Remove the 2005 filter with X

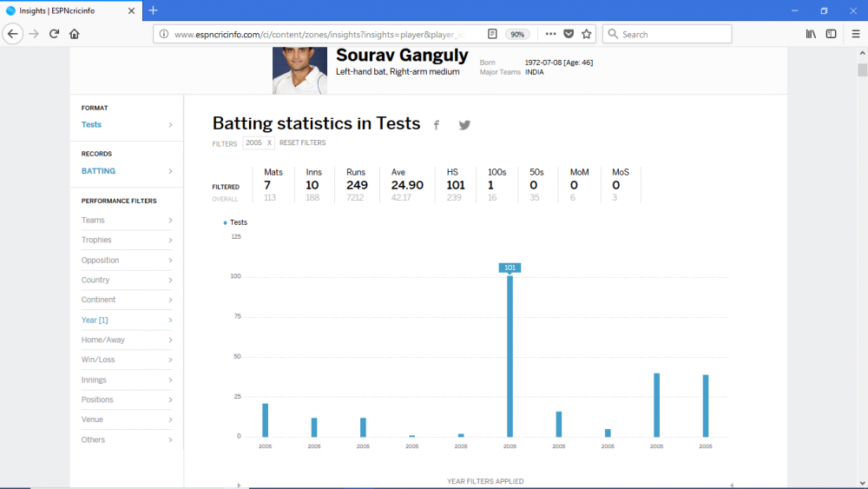(270, 142)
